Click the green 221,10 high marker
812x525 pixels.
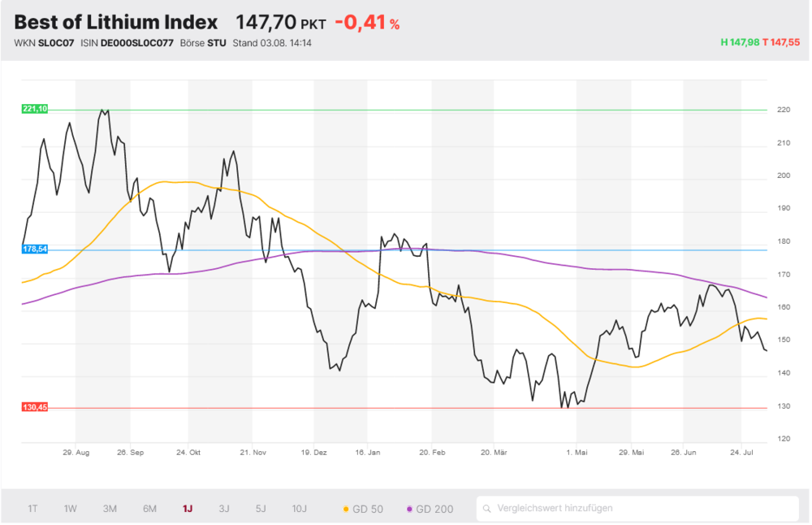(35, 109)
